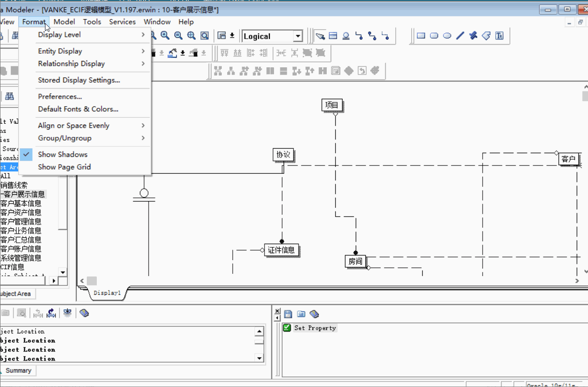Select the 客户管理信息 subject area
The image size is (588, 387).
(x=21, y=221)
